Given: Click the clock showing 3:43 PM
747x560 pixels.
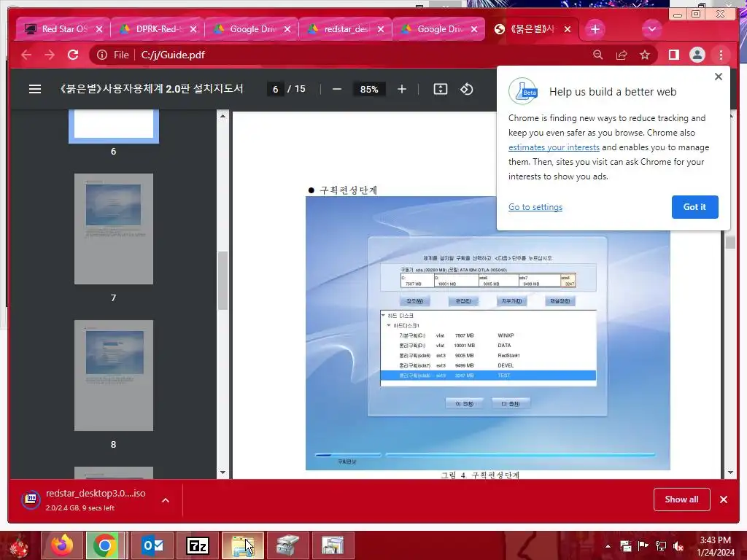Looking at the screenshot, I should click(715, 540).
